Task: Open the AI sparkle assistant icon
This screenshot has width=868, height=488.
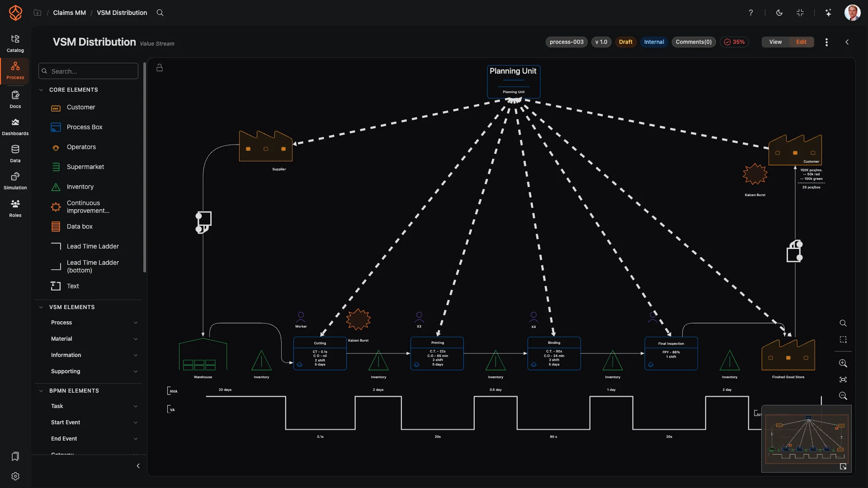Action: [828, 13]
